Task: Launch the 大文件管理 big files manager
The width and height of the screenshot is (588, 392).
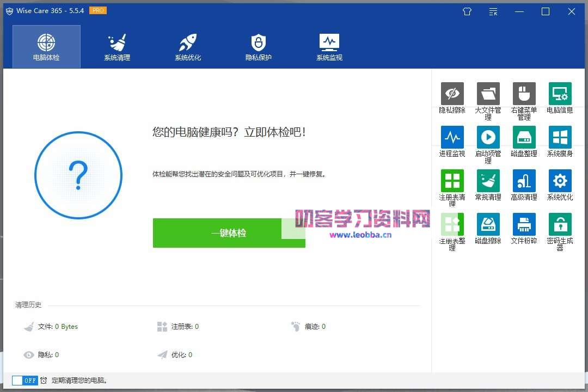Action: 488,94
